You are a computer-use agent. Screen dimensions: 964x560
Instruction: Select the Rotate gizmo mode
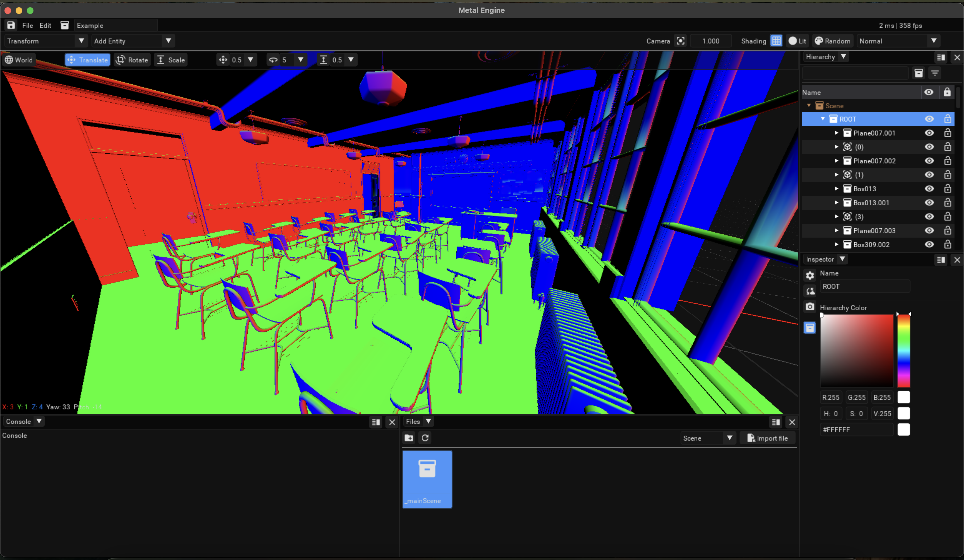point(132,60)
